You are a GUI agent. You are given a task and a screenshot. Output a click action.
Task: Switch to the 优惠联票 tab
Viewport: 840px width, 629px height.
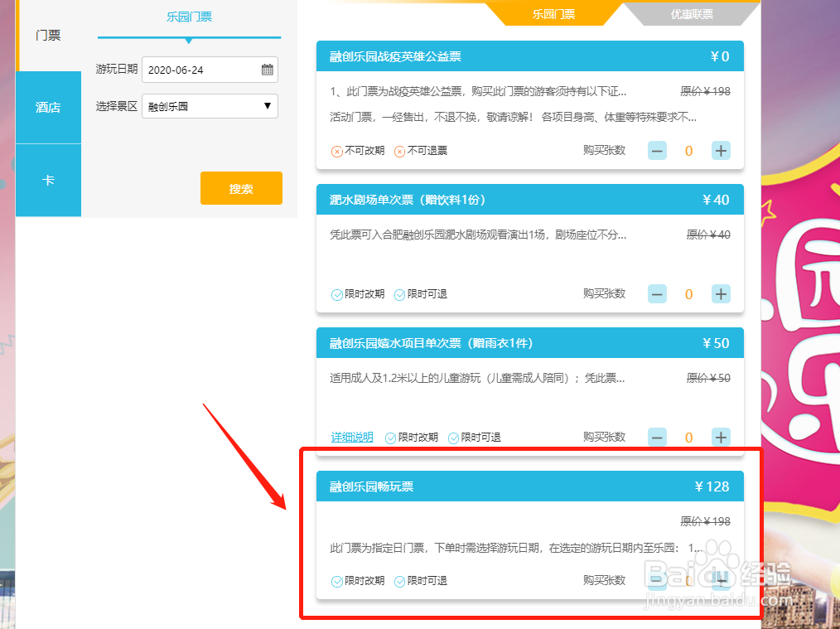tap(692, 14)
